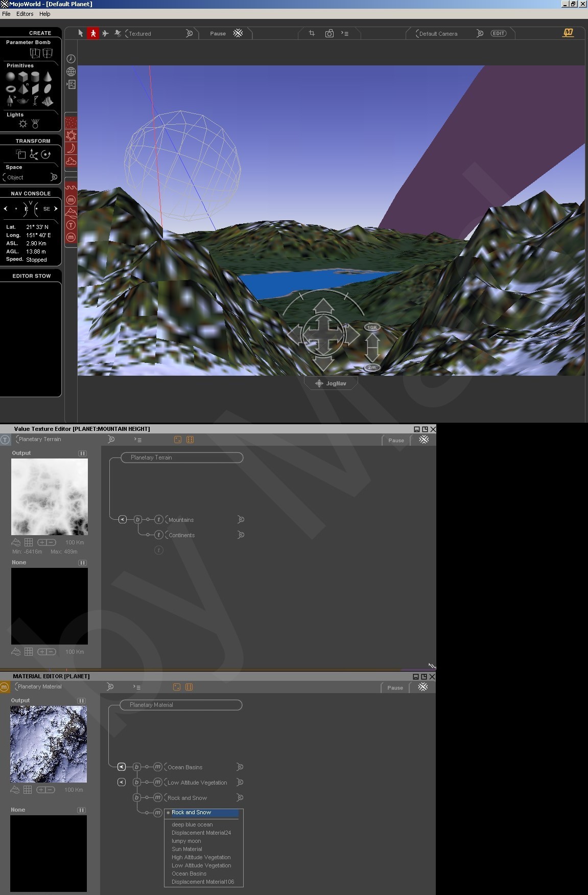The height and width of the screenshot is (895, 588).
Task: Toggle single-dice icon in Value Texture Editor
Action: tap(178, 440)
